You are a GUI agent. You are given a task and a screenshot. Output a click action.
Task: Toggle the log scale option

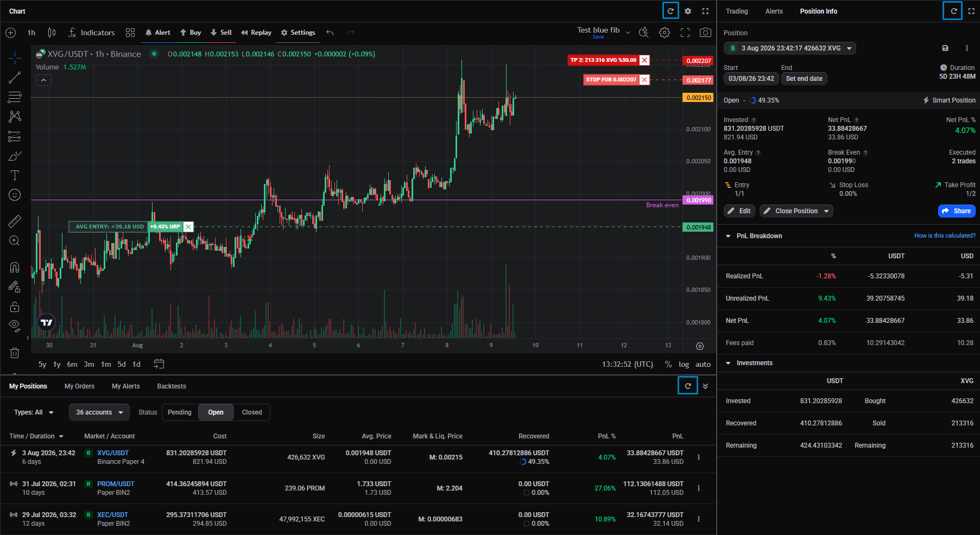684,365
